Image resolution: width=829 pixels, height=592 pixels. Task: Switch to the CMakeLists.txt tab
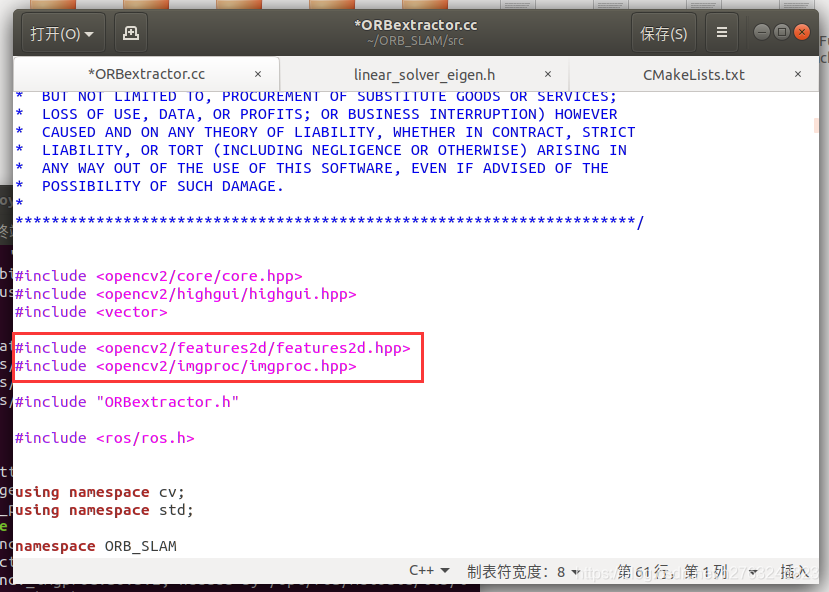[694, 75]
